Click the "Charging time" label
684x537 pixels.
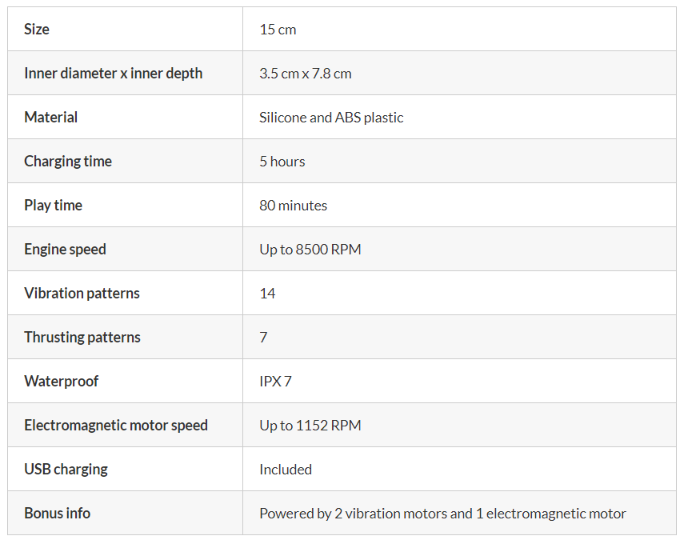[x=68, y=161]
